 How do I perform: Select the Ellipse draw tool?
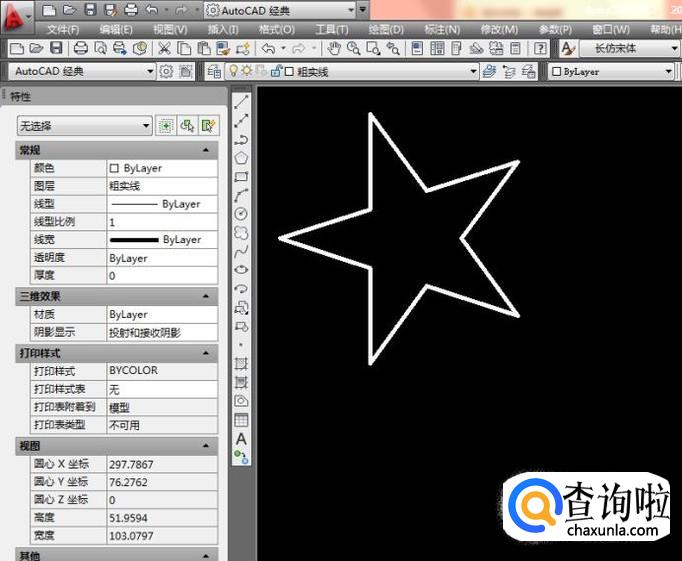(241, 270)
